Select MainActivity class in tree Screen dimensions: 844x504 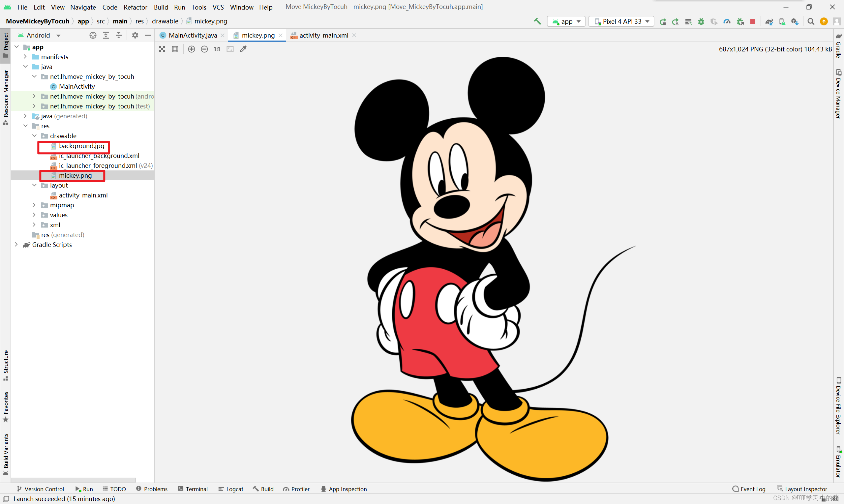tap(77, 87)
